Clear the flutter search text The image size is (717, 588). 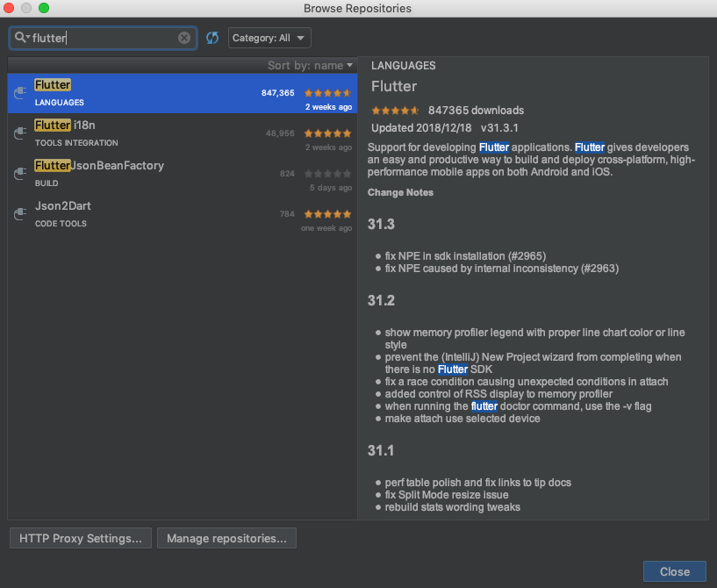(x=183, y=38)
